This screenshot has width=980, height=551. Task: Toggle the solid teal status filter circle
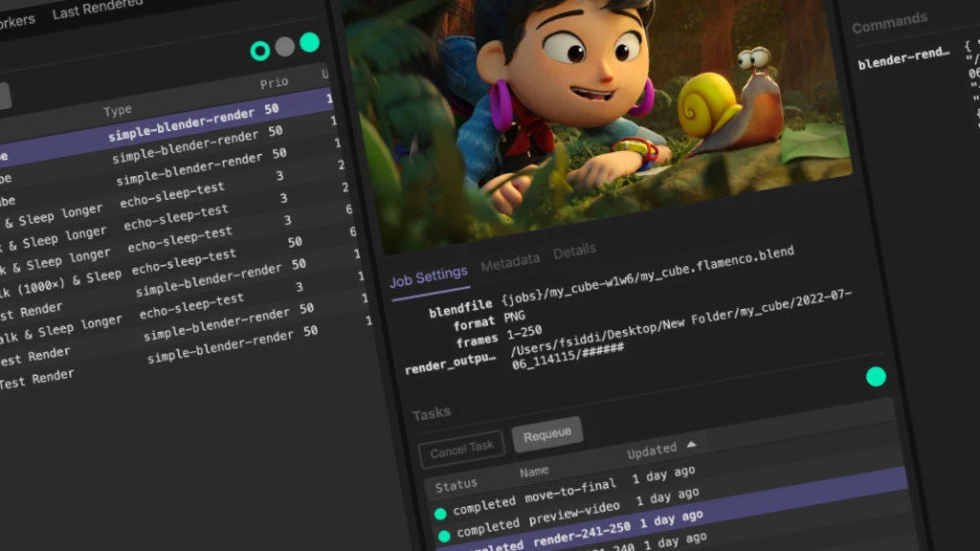pos(310,42)
